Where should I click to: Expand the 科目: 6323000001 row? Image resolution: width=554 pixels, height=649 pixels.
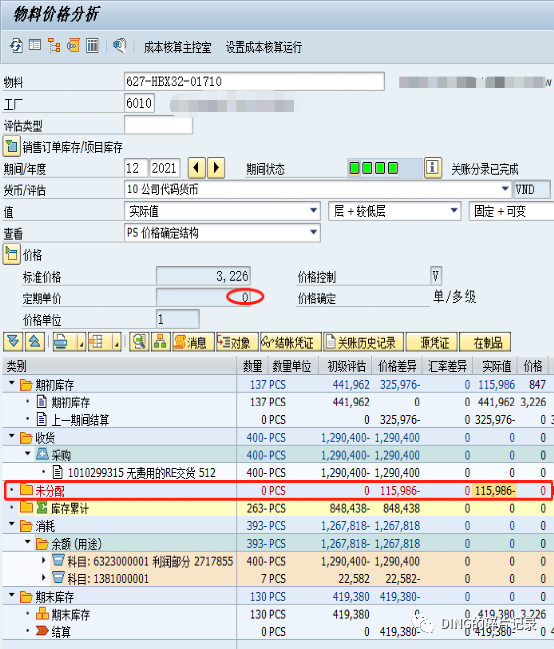44,560
